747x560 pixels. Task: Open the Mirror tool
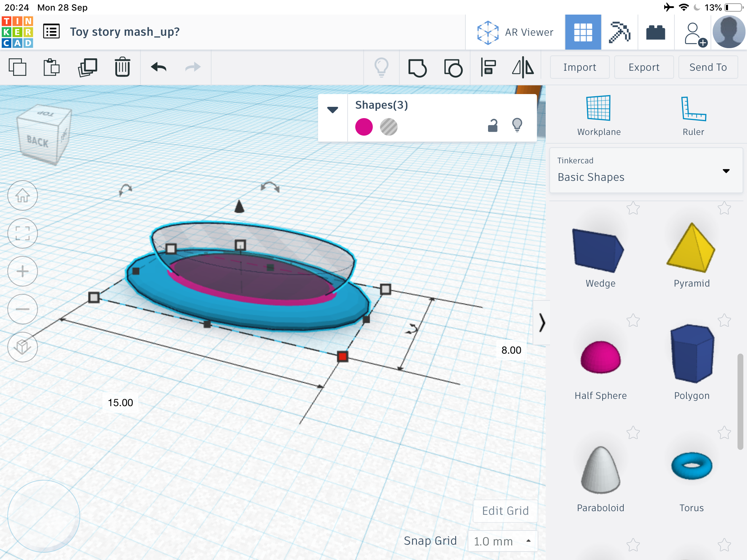[x=523, y=67]
